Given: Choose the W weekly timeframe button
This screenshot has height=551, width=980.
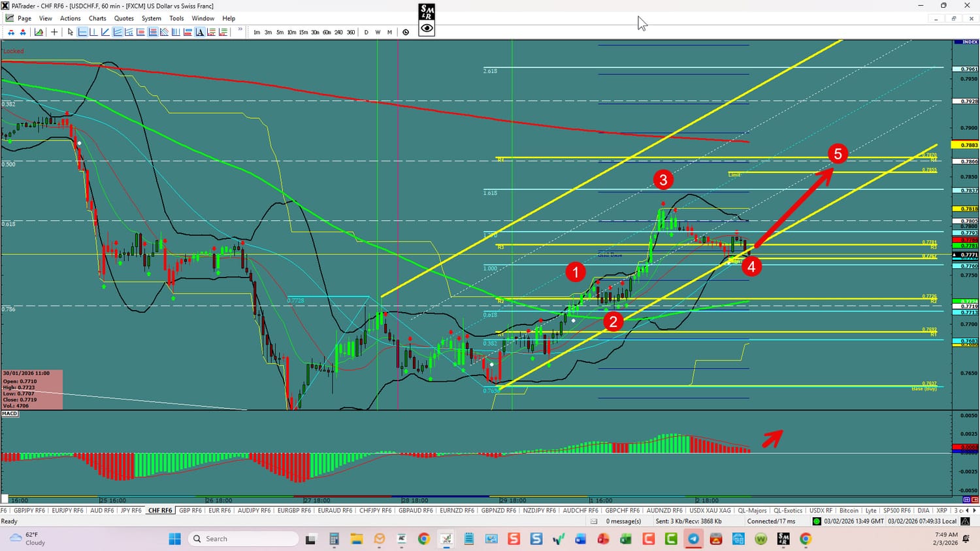Looking at the screenshot, I should [x=378, y=32].
